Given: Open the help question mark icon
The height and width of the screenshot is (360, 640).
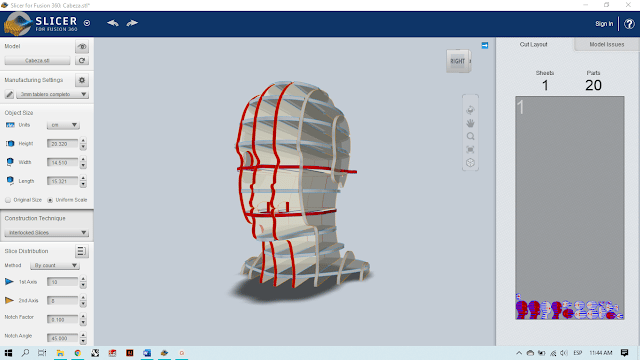Looking at the screenshot, I should [x=629, y=24].
